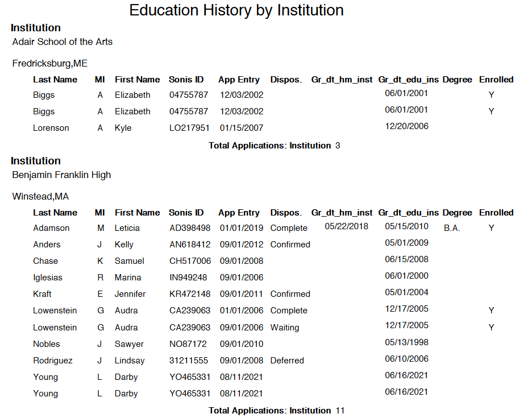Click the 05/13/1998 graduation date
The width and height of the screenshot is (532, 418).
point(406,342)
